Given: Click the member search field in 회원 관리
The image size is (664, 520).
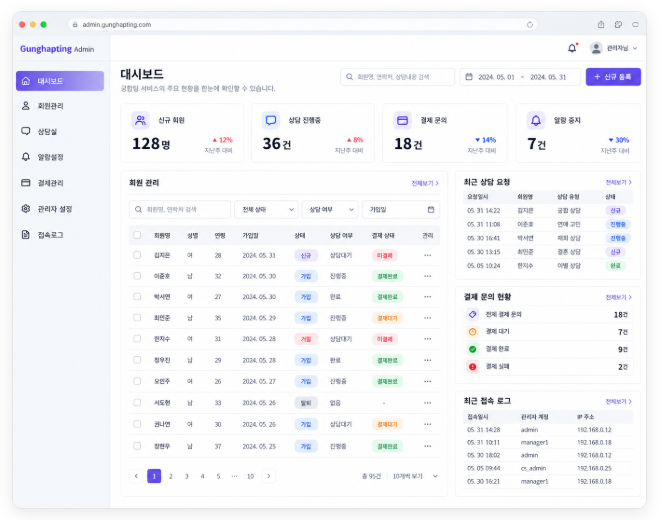Looking at the screenshot, I should pyautogui.click(x=180, y=209).
